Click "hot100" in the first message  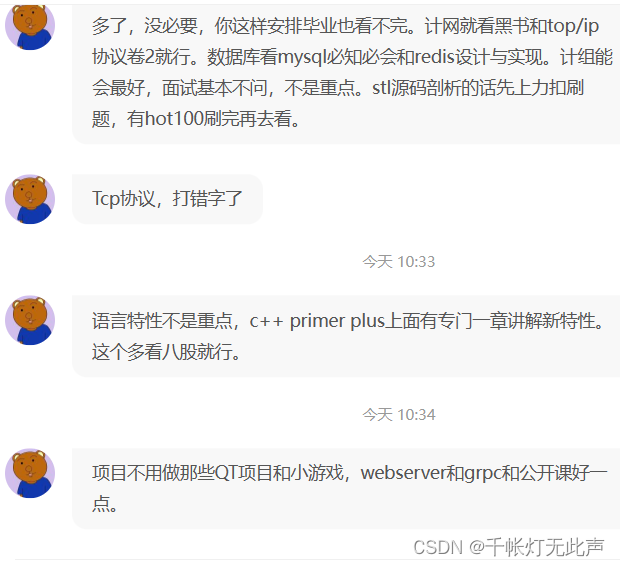(174, 119)
